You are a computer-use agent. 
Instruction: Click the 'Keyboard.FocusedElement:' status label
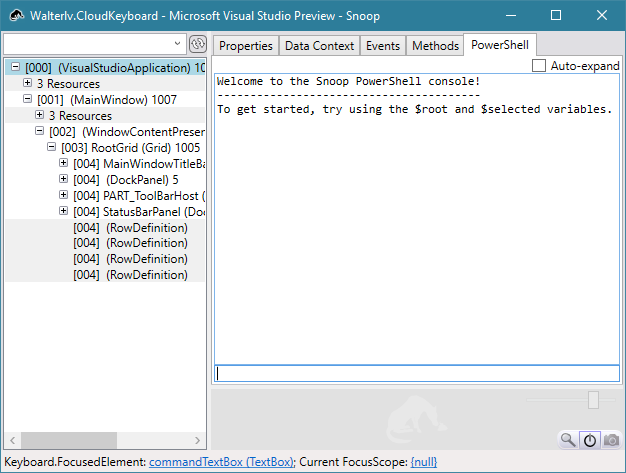75,462
